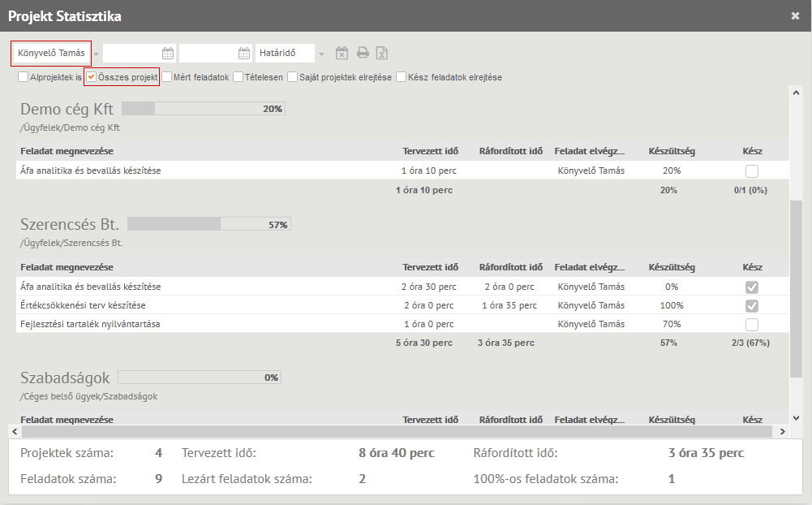
Task: Click the print statistics icon
Action: [363, 54]
